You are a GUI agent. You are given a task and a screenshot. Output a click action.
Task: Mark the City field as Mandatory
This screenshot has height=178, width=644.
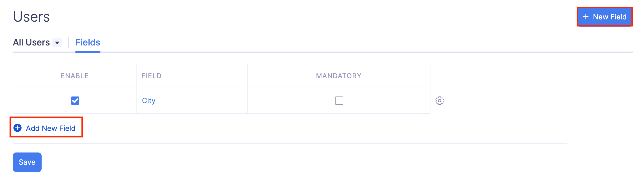click(x=339, y=101)
